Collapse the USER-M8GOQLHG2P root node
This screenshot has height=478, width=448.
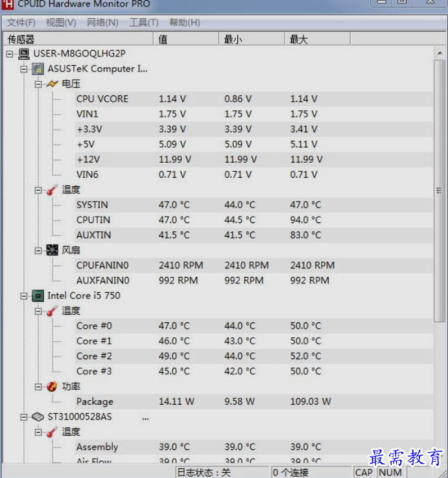10,54
